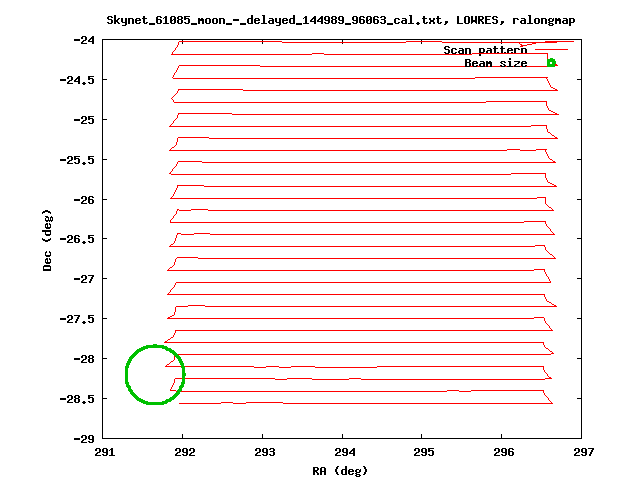The height and width of the screenshot is (480, 640).
Task: Click the 294 tick label on RA axis
Action: (343, 452)
